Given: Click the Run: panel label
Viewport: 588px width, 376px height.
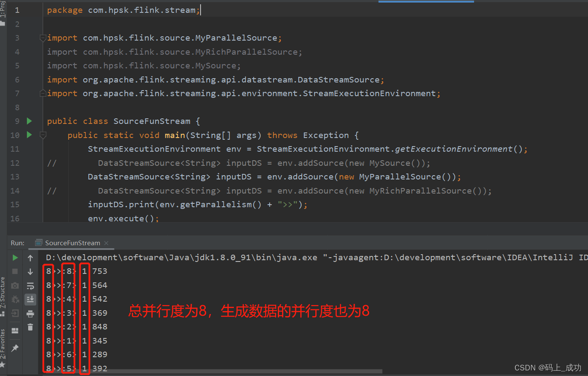Looking at the screenshot, I should 17,243.
